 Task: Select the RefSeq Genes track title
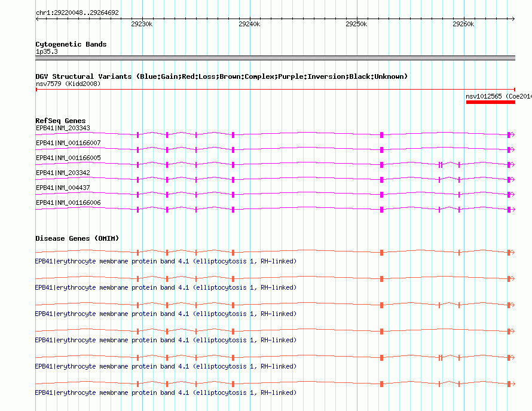[x=61, y=121]
